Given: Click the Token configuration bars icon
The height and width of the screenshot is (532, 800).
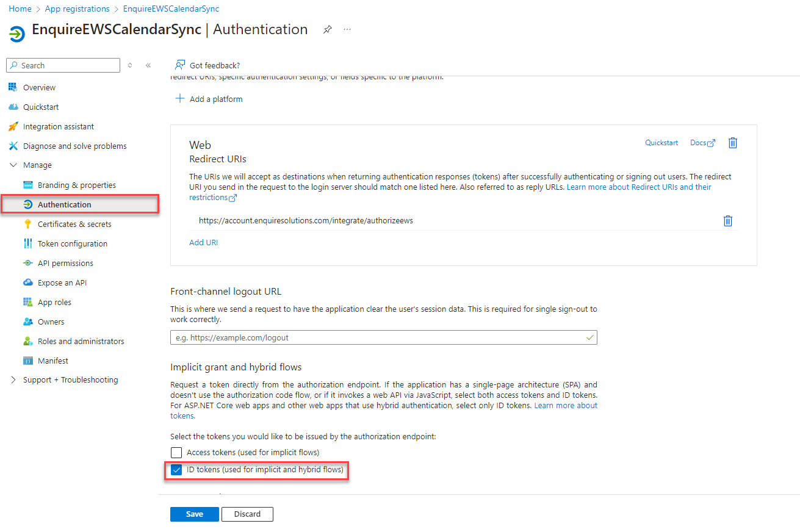Looking at the screenshot, I should pos(27,243).
